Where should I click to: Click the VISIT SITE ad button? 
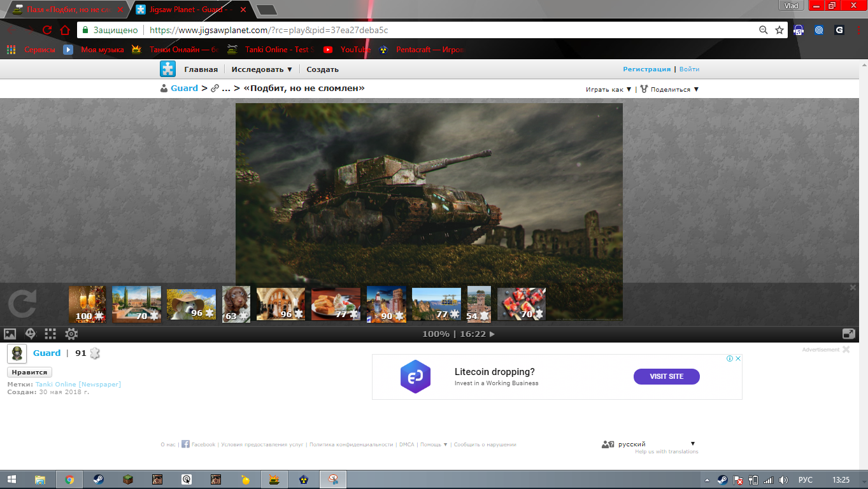click(667, 376)
